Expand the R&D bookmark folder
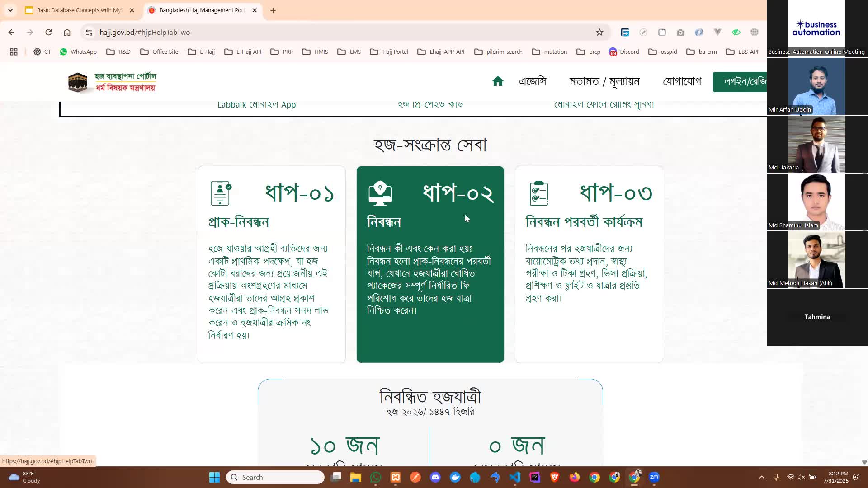 point(118,52)
